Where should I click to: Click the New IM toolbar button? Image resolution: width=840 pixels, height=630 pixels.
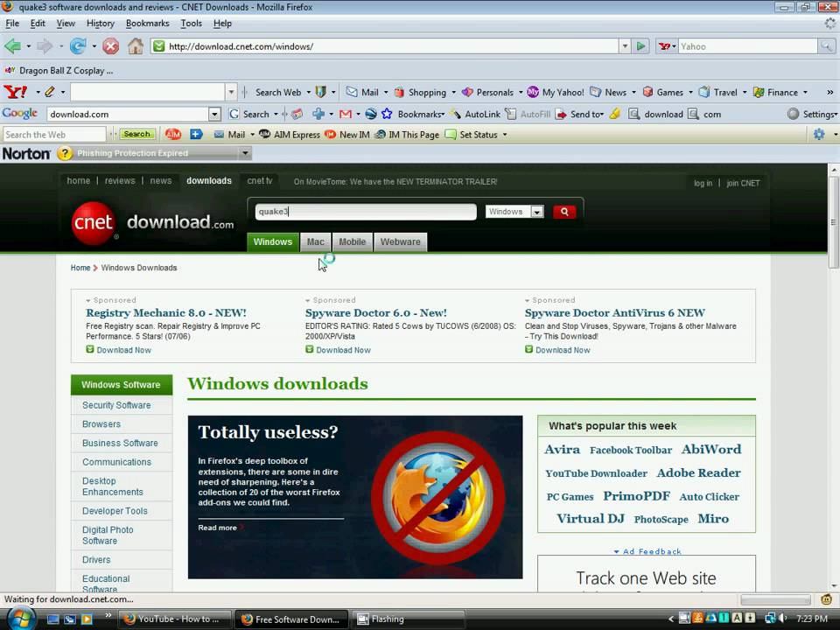tap(347, 135)
